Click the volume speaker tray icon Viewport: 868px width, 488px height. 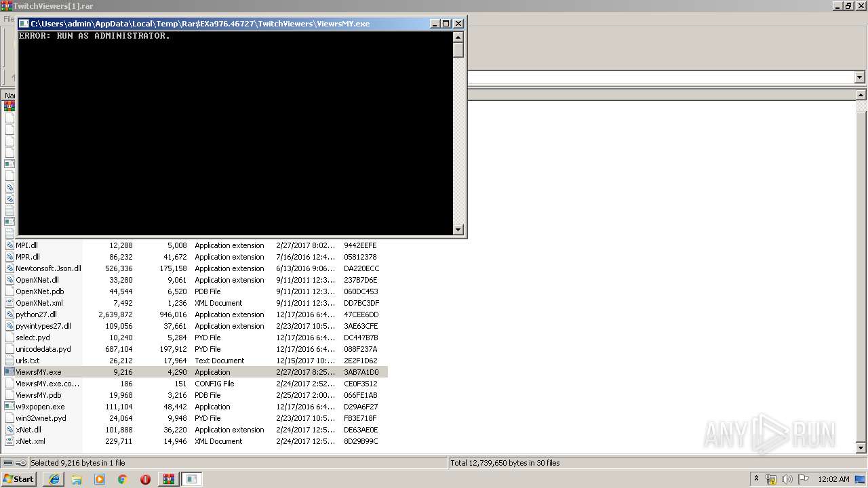(787, 479)
